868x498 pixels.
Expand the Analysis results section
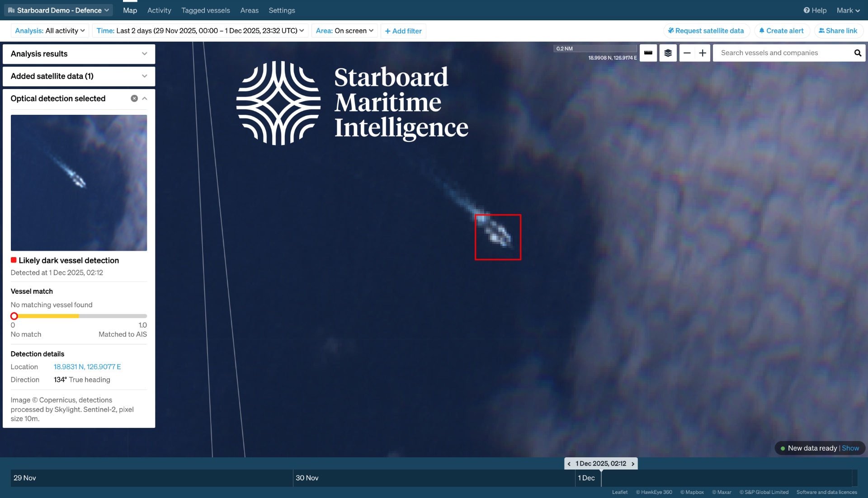point(144,54)
